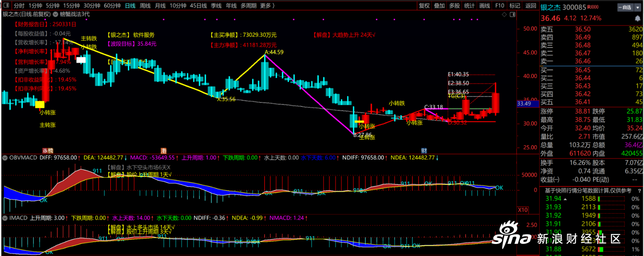Click the chart title 银之杰(日线.前复权)
This screenshot has width=644, height=256.
point(27,14)
